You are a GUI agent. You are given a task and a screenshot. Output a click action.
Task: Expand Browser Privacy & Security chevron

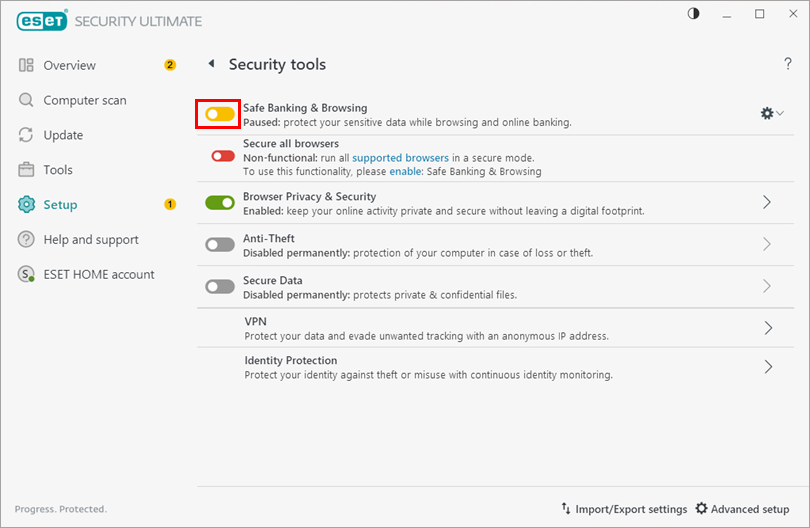click(x=768, y=202)
